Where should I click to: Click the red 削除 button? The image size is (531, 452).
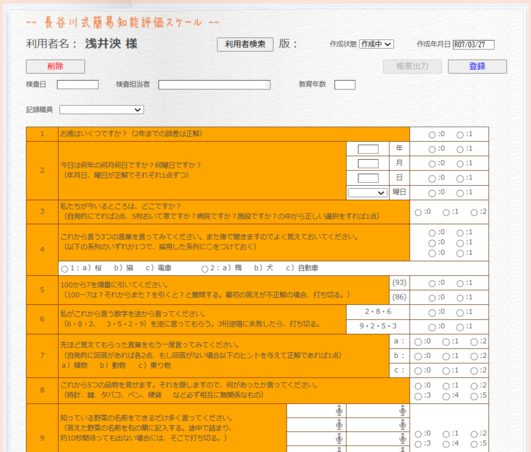coord(56,66)
